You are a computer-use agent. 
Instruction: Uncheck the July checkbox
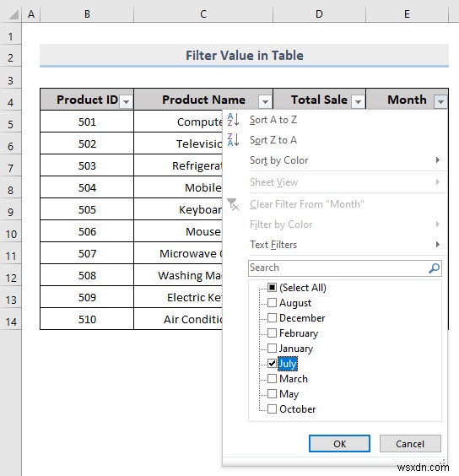[x=272, y=364]
